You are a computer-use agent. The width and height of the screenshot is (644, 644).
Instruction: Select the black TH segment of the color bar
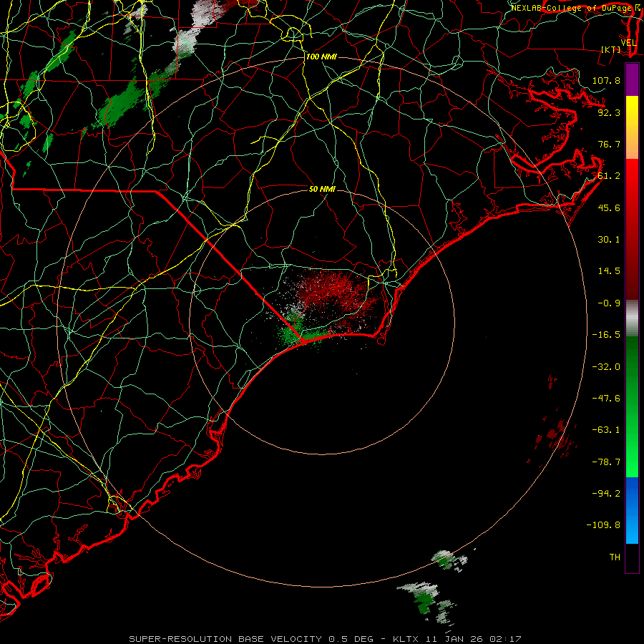632,557
